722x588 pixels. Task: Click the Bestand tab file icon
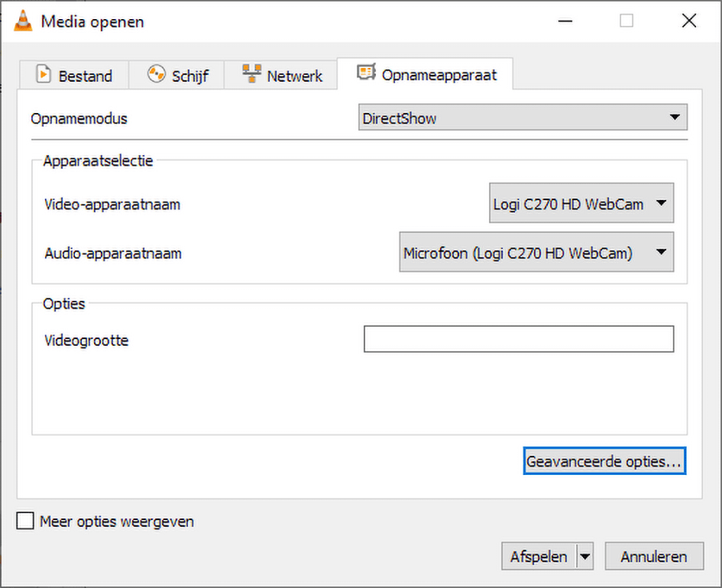[44, 75]
